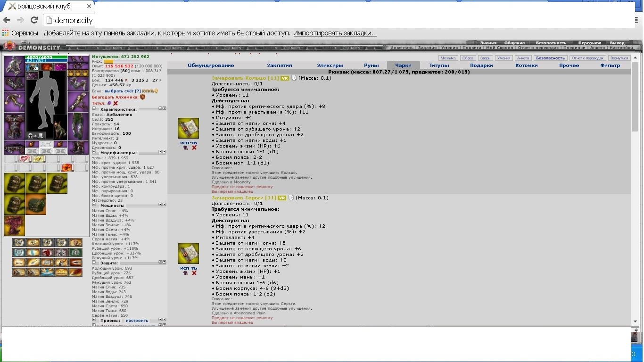Viewport: 644px width, 362px height.
Task: Click the VR badge beside Зачаровать Кольцо
Action: coord(285,78)
